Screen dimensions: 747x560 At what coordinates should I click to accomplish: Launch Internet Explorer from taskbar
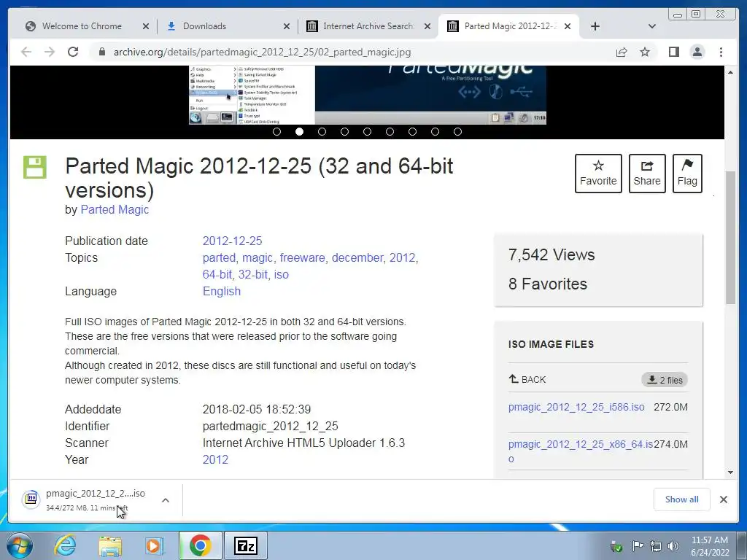pos(65,545)
